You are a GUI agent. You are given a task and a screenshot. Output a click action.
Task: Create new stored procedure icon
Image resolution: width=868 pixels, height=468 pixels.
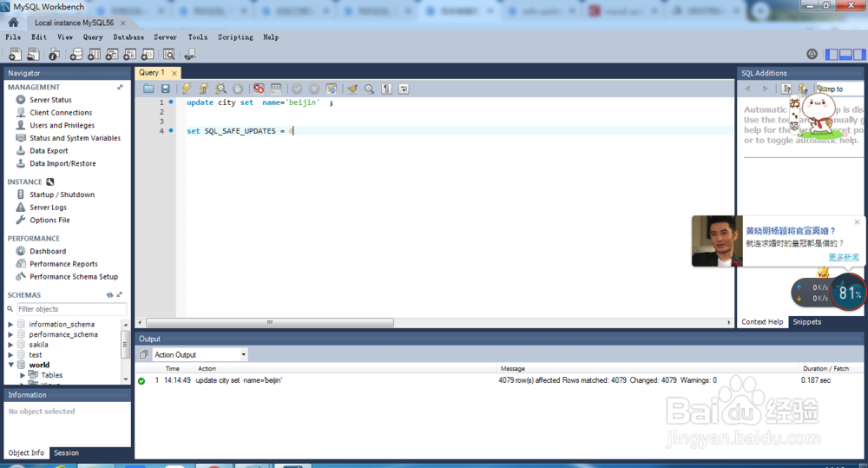click(x=129, y=55)
